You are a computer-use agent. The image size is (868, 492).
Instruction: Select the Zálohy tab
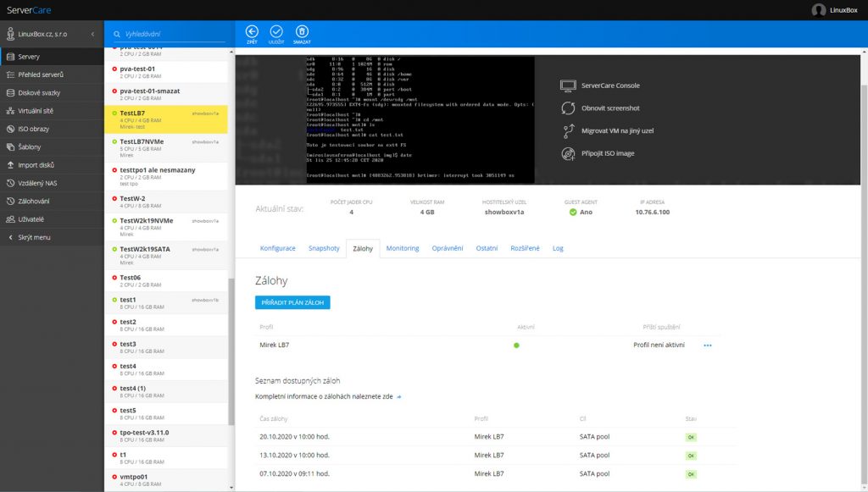(x=363, y=249)
